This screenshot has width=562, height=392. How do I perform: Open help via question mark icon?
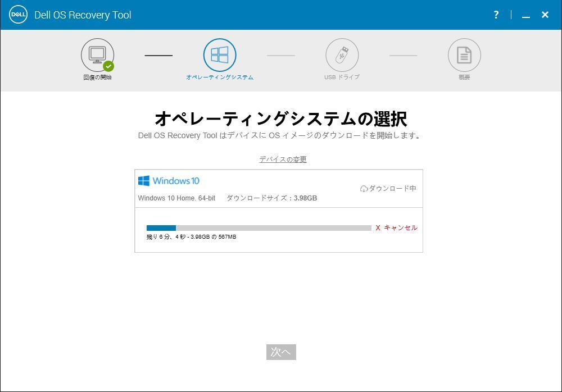[x=496, y=15]
